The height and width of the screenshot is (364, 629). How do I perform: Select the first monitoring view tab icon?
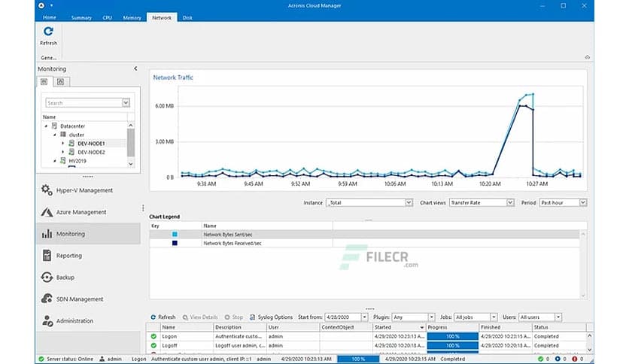click(44, 82)
